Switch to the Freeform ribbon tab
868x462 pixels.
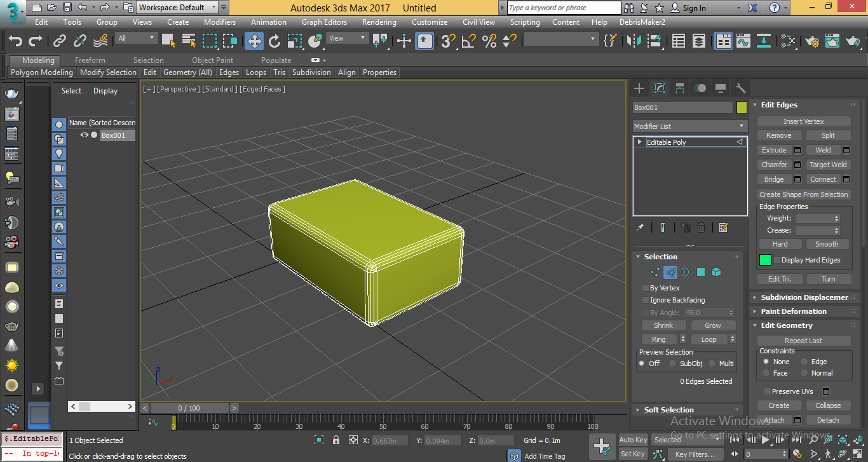click(x=90, y=60)
